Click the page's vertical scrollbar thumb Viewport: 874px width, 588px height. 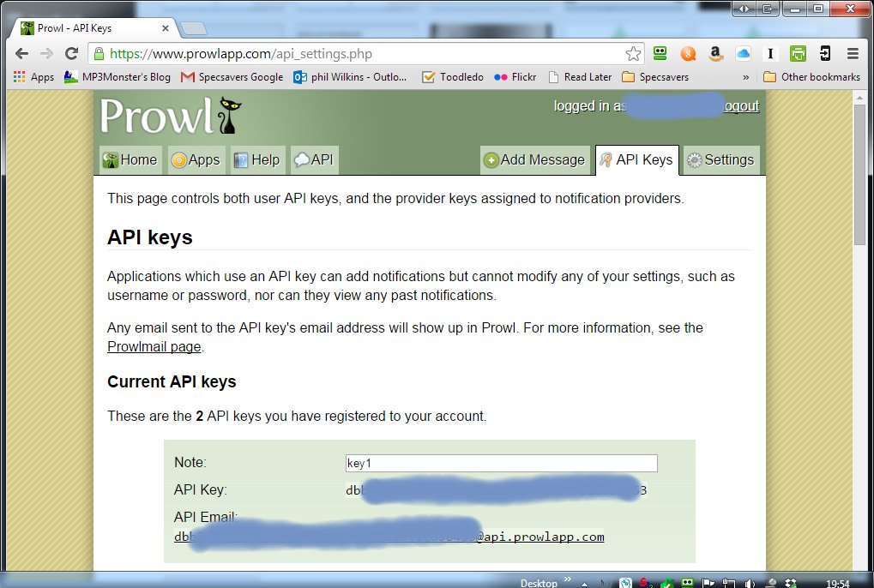point(860,171)
